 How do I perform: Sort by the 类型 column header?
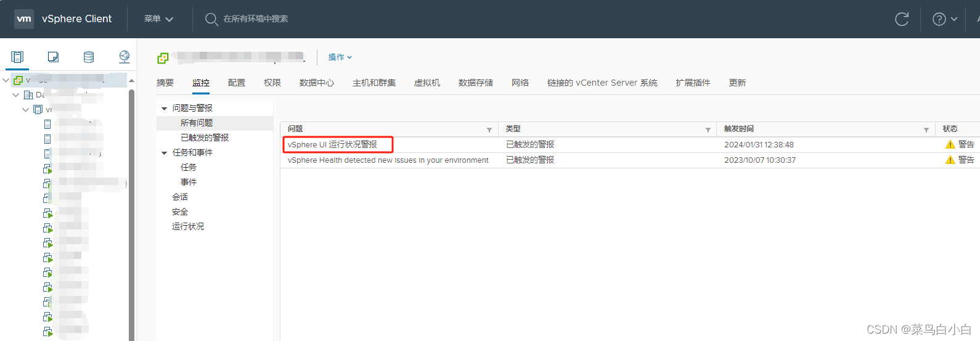coord(513,129)
